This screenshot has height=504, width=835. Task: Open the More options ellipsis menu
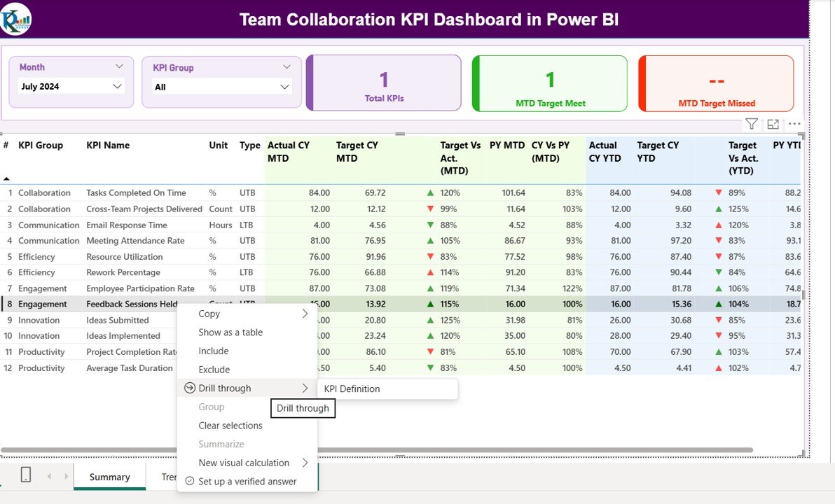794,124
